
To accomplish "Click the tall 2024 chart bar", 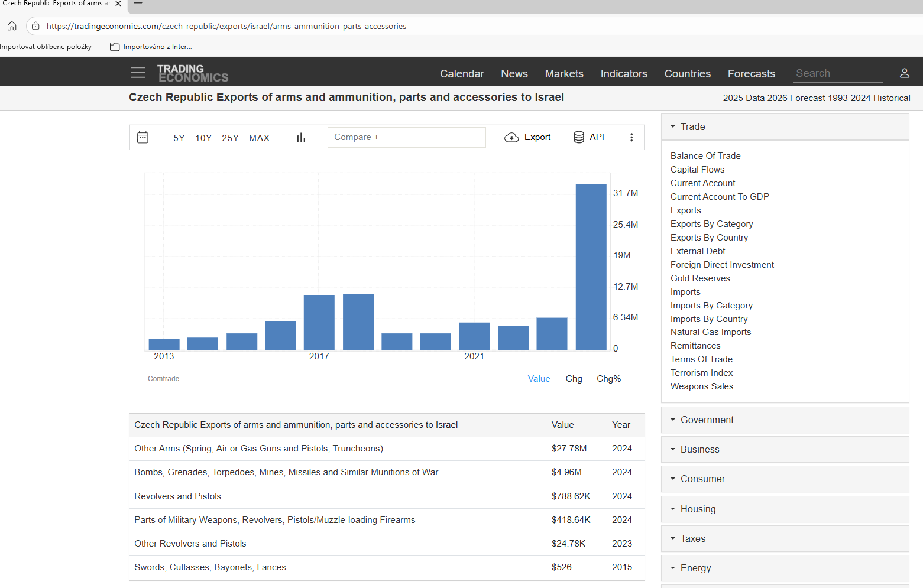I will (591, 267).
